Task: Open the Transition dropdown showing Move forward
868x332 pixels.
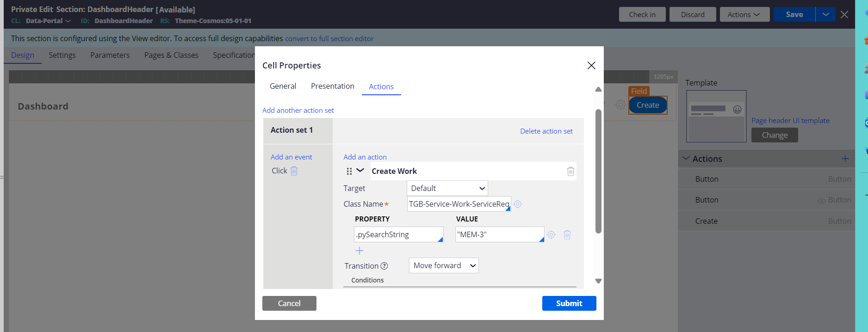Action: click(443, 265)
